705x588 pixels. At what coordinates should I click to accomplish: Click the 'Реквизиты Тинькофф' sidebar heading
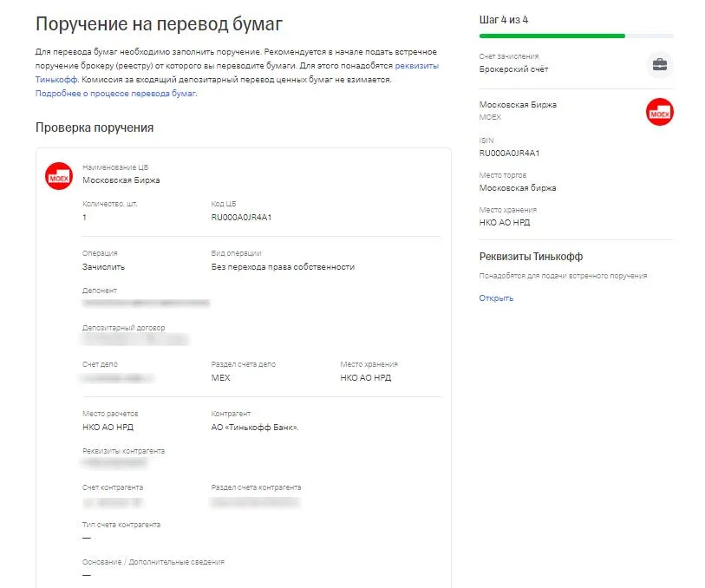click(x=531, y=257)
